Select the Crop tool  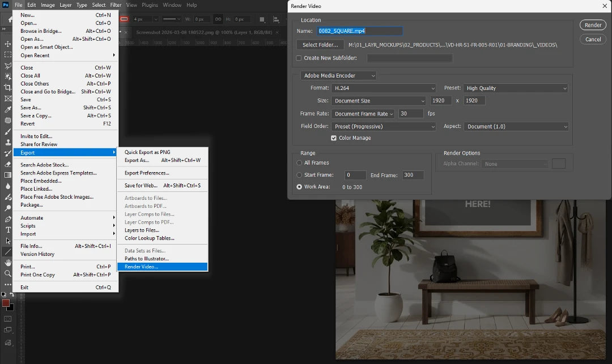(8, 87)
